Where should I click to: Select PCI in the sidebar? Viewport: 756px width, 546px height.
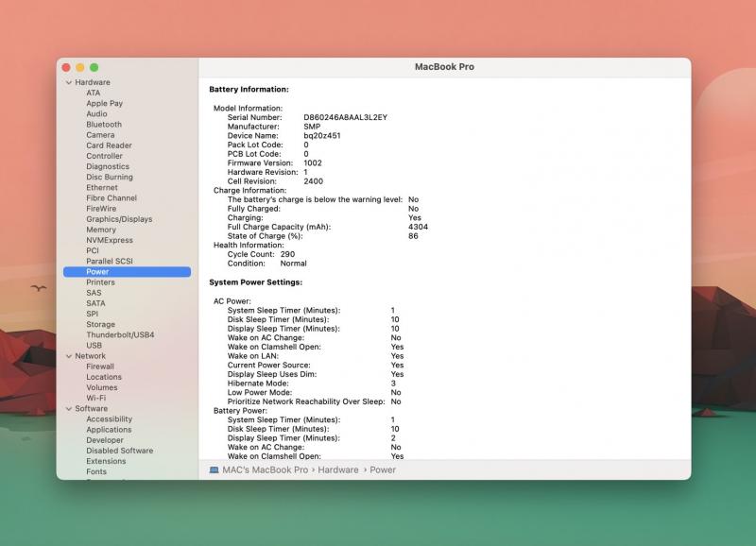[93, 251]
